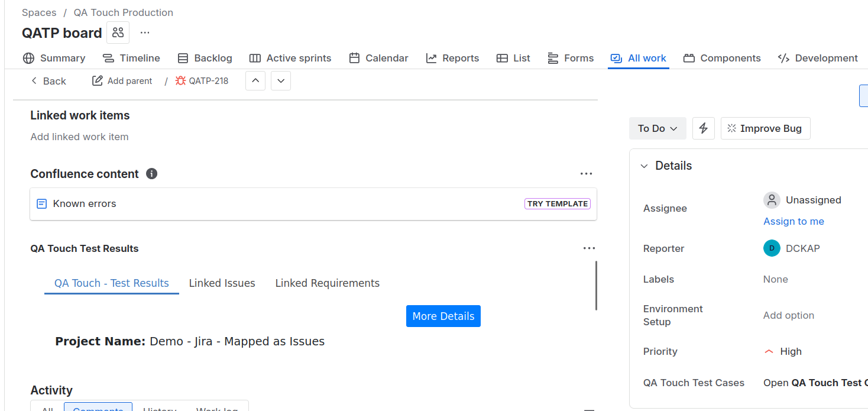Screen dimensions: 868x411
Task: Click the Assign to me link
Action: (x=793, y=221)
